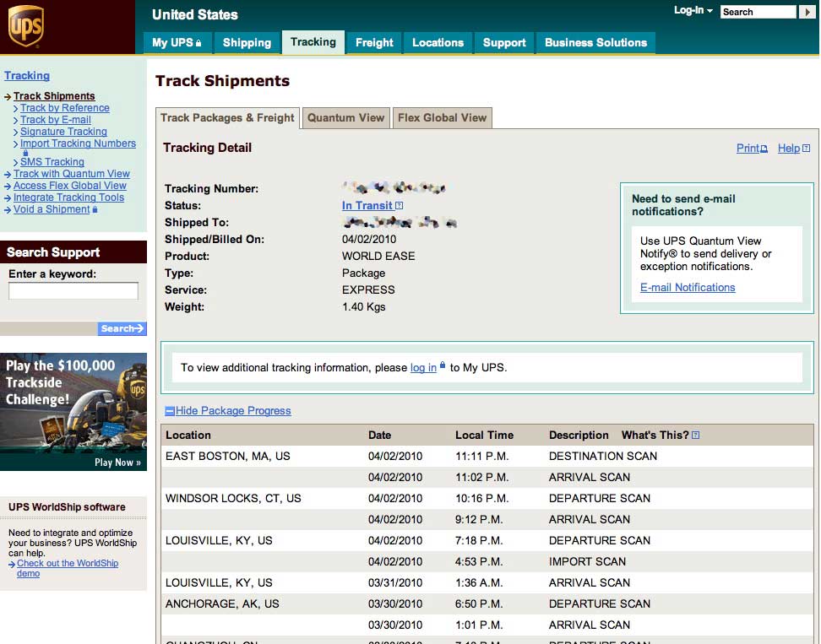
Task: Open Check out the WorldShip demo link
Action: [68, 568]
